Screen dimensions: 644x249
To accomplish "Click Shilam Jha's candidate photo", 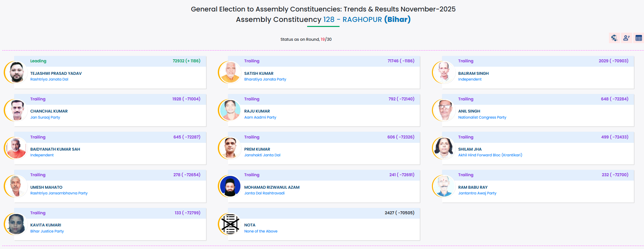I will (444, 148).
